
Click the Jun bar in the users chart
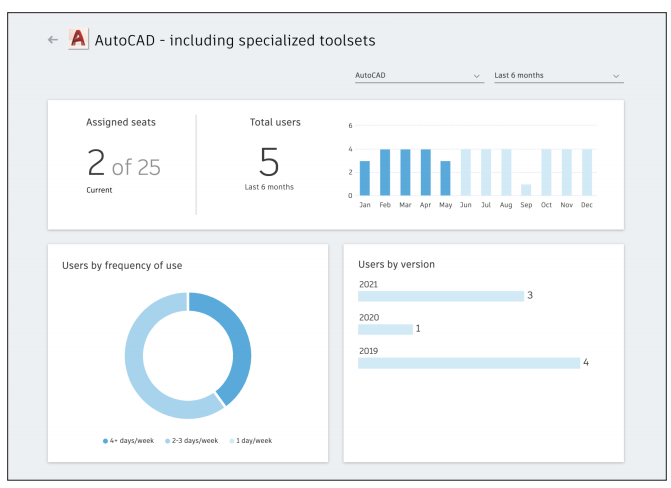point(466,173)
